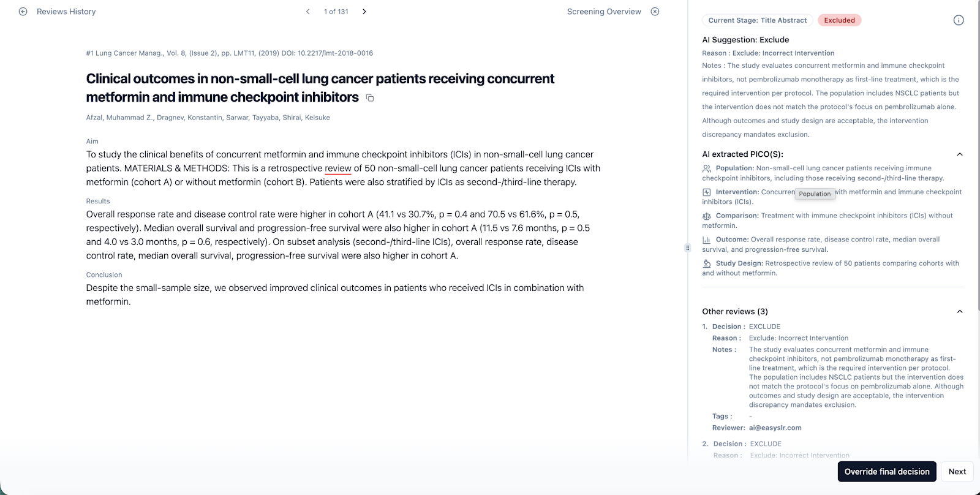Viewport: 980px width, 495px height.
Task: Copy the article title with the copy icon
Action: point(370,98)
